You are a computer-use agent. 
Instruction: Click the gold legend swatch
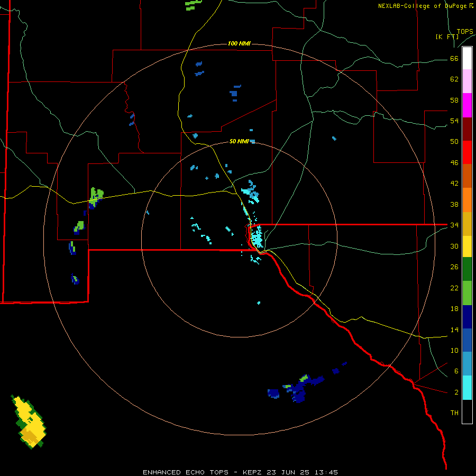pos(467,224)
